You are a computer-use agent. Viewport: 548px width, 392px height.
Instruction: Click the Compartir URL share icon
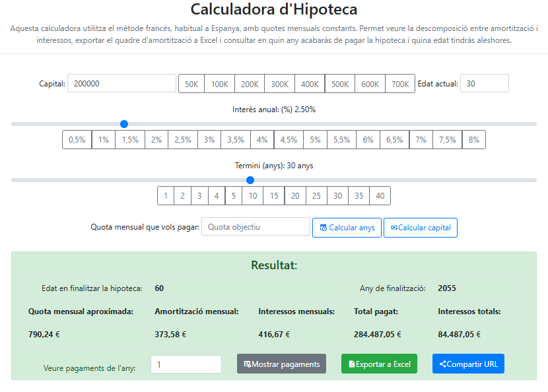coord(442,364)
